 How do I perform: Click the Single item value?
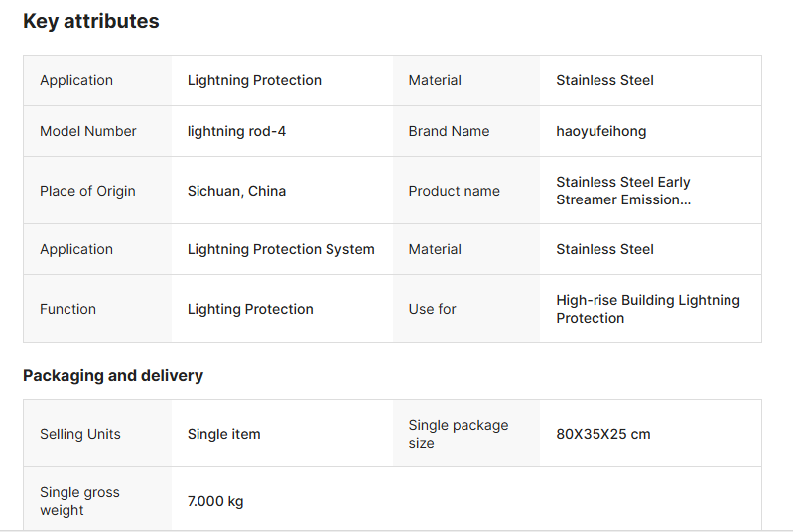224,434
